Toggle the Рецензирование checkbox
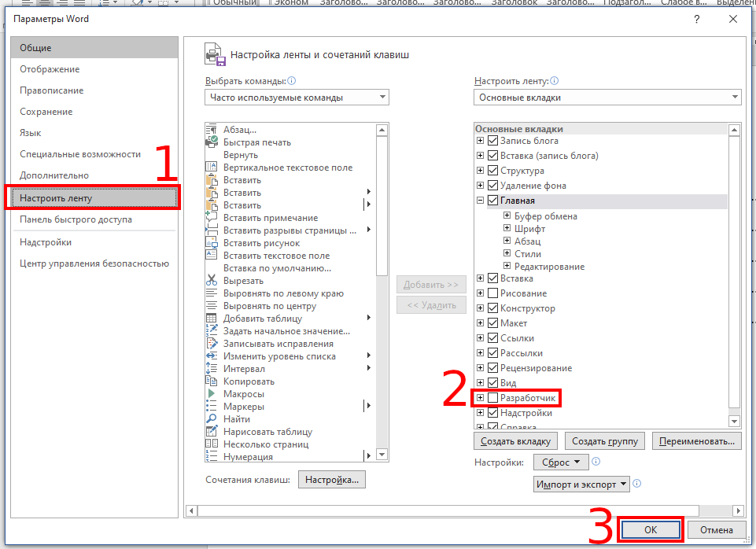This screenshot has height=549, width=756. pyautogui.click(x=492, y=368)
